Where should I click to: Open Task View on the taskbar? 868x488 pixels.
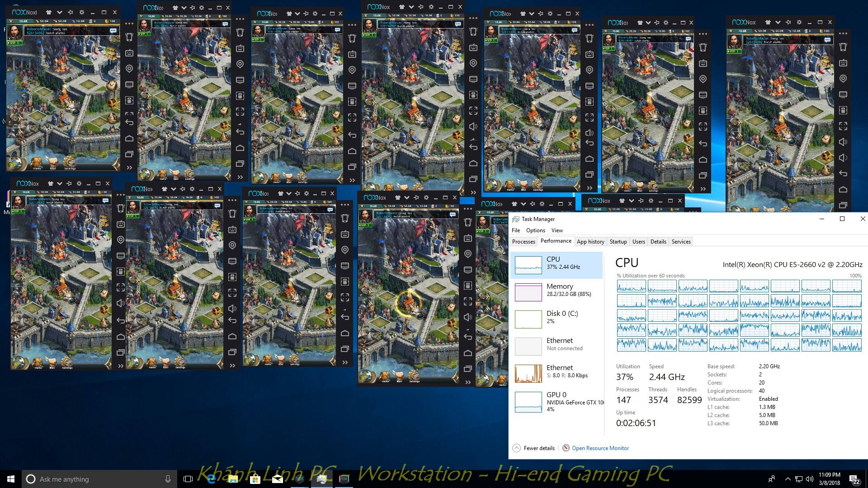tap(188, 479)
